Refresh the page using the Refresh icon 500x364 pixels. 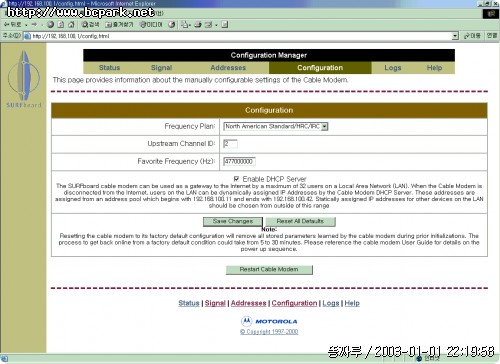(61, 25)
